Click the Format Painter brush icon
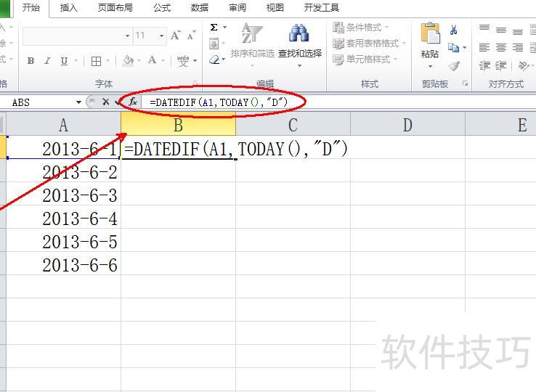This screenshot has width=536, height=392. (455, 65)
